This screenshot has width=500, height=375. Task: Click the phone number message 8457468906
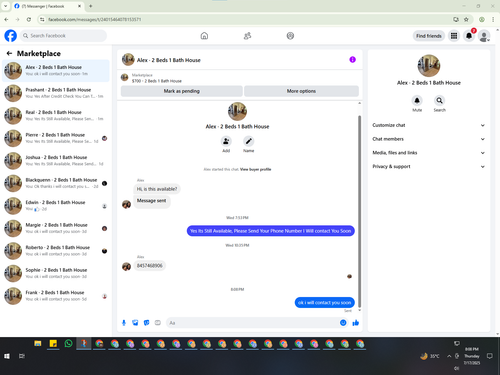click(150, 266)
